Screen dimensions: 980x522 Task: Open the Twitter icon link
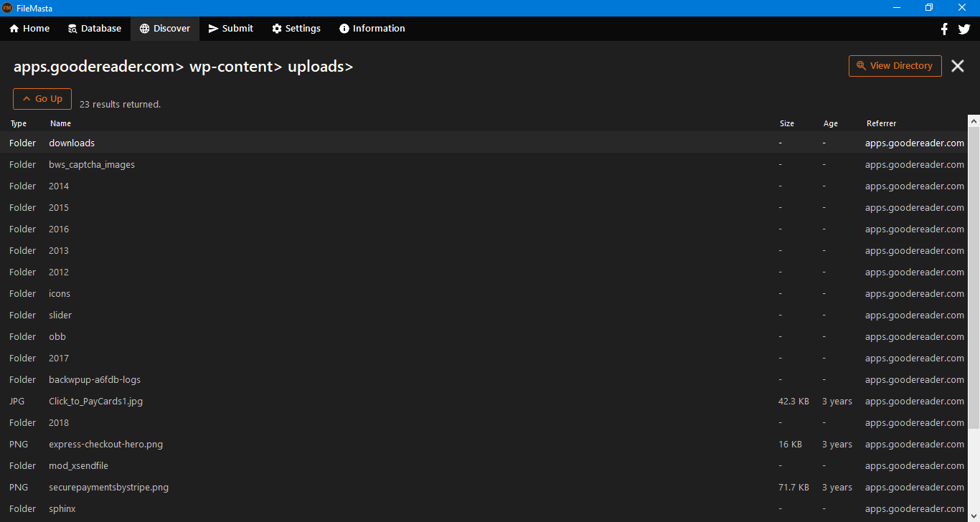coord(964,29)
